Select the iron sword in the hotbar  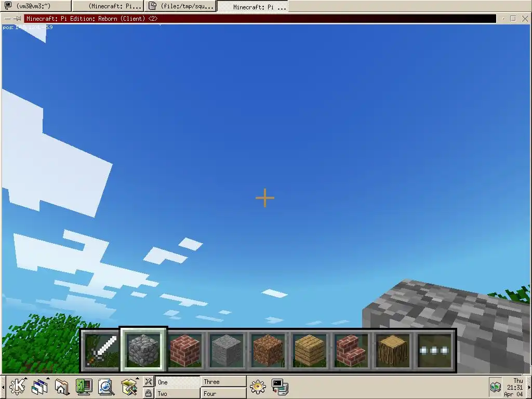click(x=101, y=350)
